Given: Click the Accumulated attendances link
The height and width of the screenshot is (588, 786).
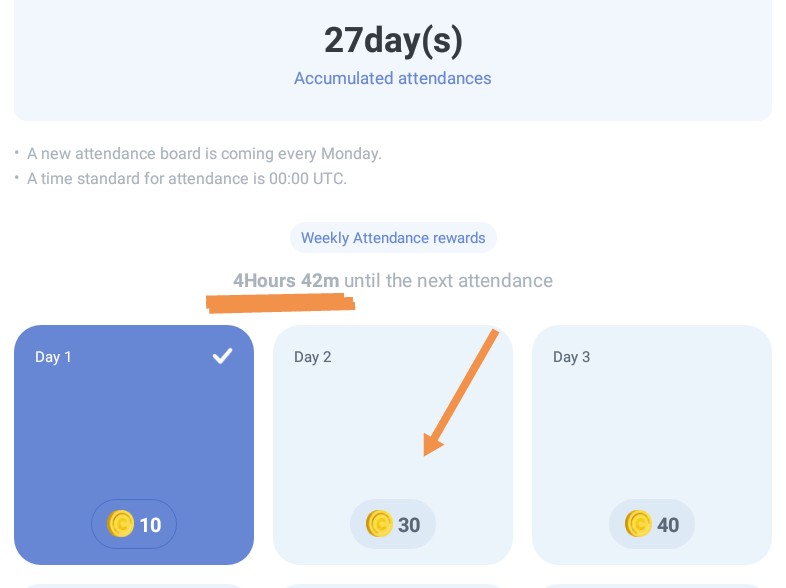Looking at the screenshot, I should [393, 78].
